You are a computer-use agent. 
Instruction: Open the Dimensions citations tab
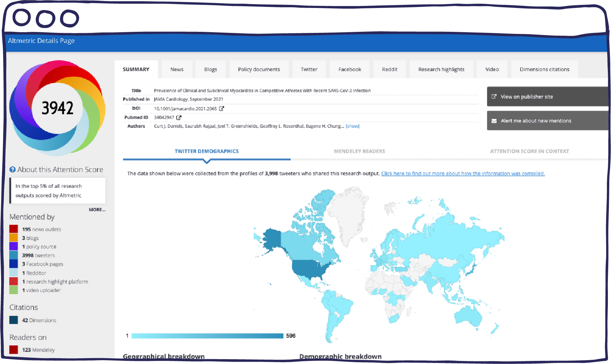[544, 69]
